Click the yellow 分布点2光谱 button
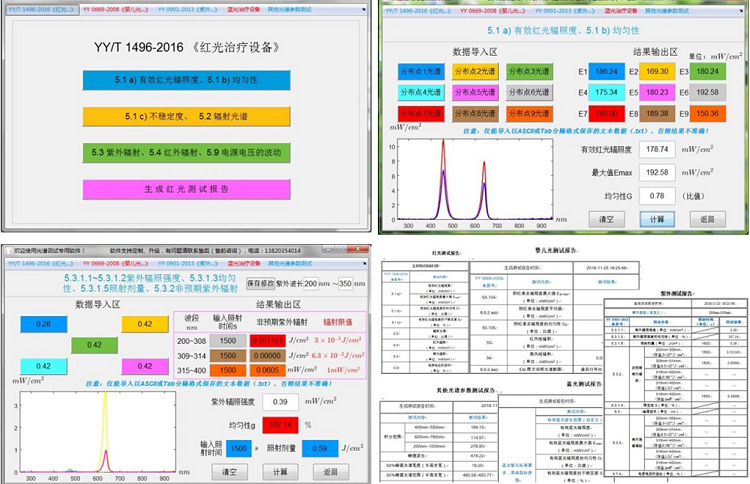The width and height of the screenshot is (750, 484). tap(473, 71)
